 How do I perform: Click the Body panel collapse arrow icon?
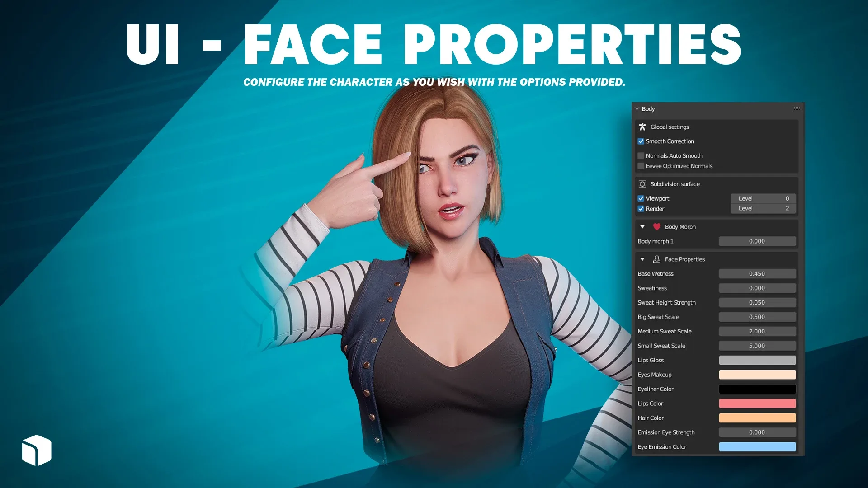tap(637, 108)
